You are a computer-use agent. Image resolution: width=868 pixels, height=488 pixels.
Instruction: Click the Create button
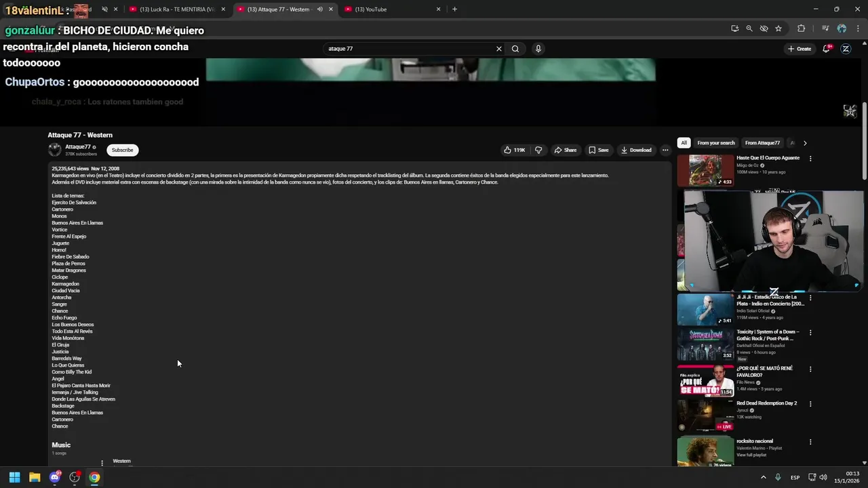click(800, 49)
